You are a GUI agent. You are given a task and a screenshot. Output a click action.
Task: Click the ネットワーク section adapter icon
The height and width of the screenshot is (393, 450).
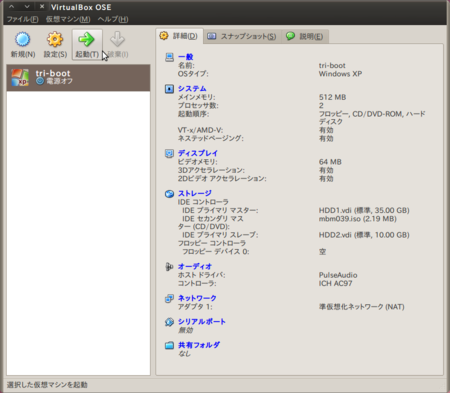click(x=169, y=298)
